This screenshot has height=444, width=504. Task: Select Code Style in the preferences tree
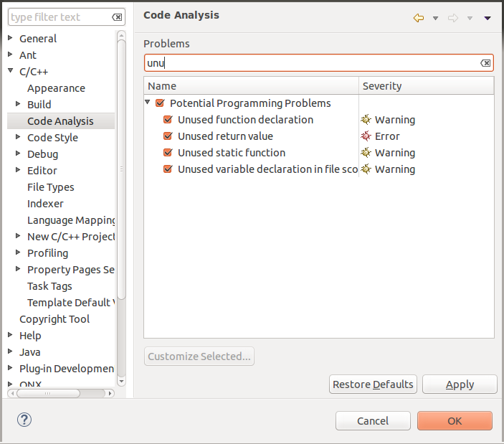click(52, 138)
